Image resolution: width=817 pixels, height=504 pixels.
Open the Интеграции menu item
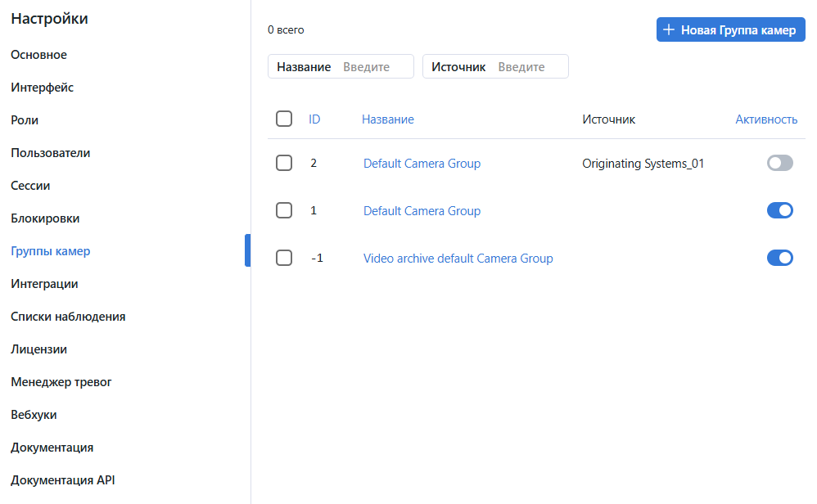coord(44,284)
